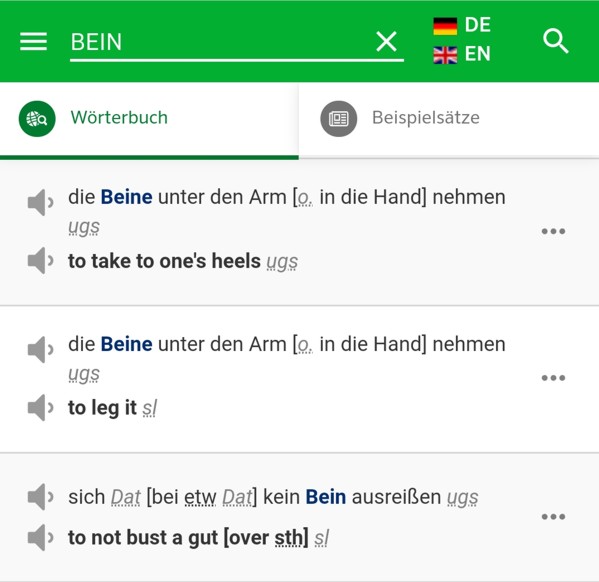Play audio for 'to leg it'
Viewport: 599px width, 582px height.
coord(40,407)
